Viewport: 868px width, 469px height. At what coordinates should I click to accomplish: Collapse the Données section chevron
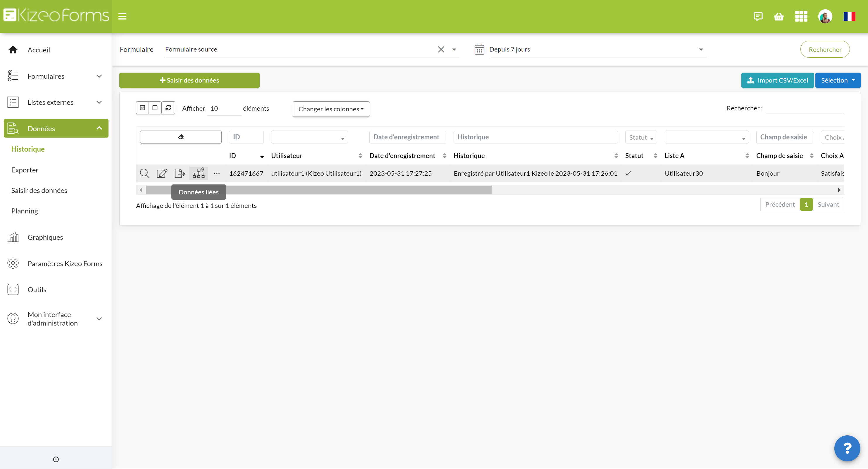pyautogui.click(x=99, y=128)
